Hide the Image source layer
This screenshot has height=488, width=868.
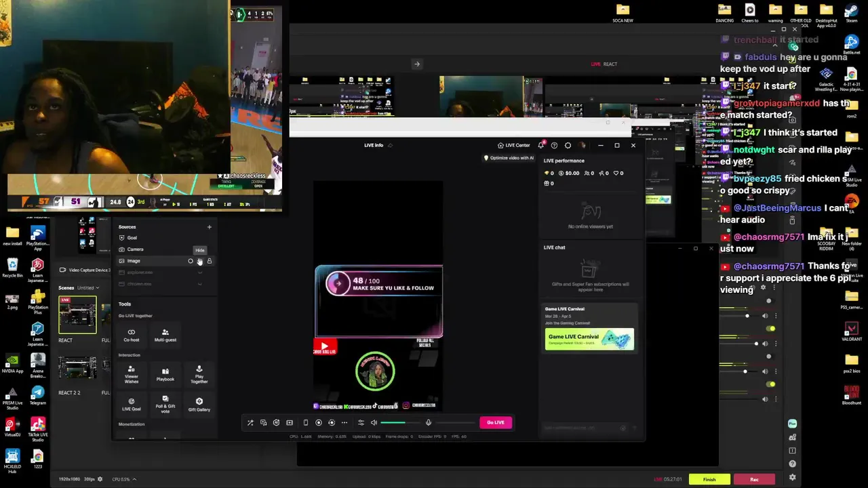tap(199, 261)
